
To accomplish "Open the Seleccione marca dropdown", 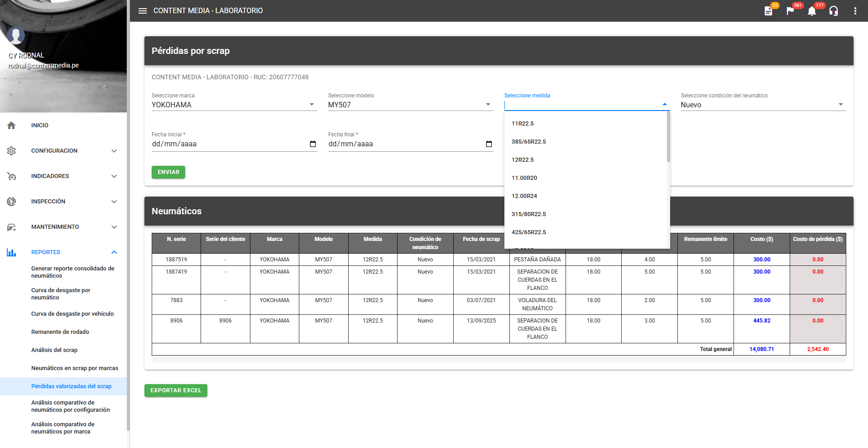I will [x=234, y=105].
